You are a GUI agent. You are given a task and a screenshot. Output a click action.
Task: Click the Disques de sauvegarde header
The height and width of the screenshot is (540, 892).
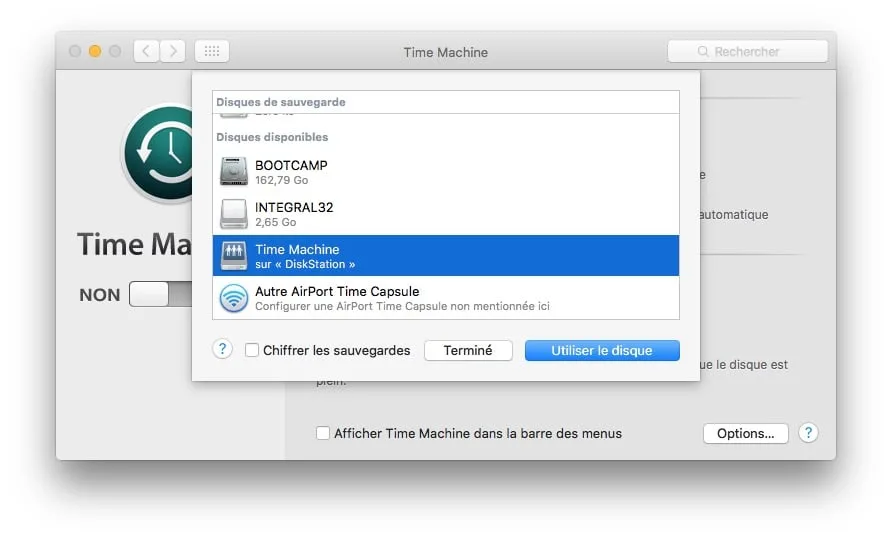[x=280, y=102]
